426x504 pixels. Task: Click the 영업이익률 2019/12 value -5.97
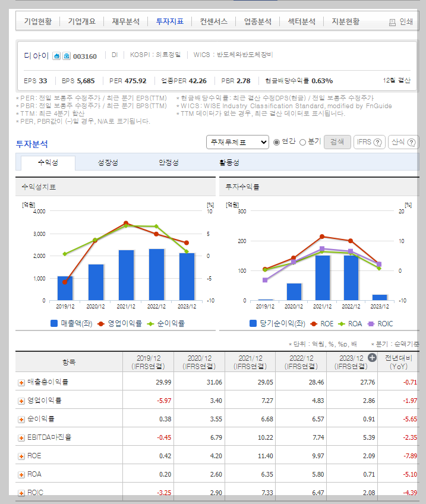click(164, 401)
